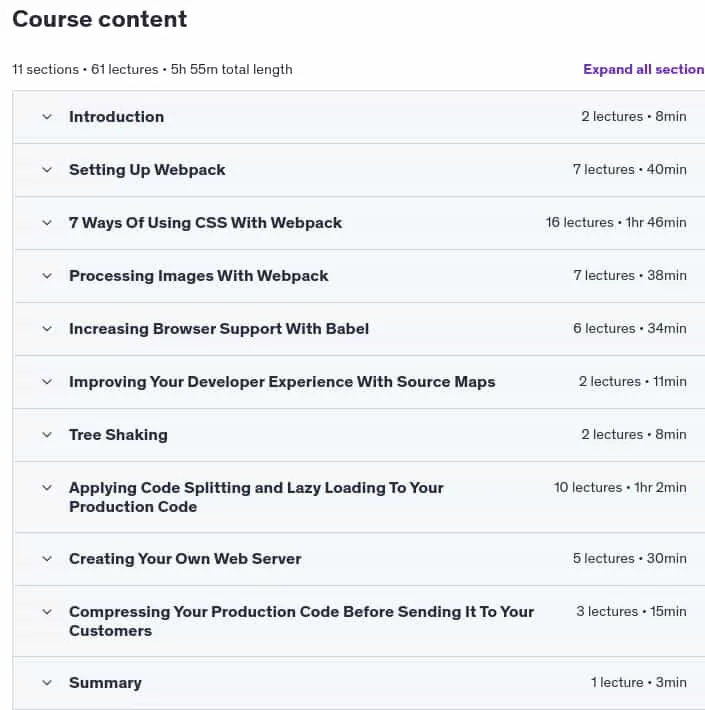705x710 pixels.
Task: Click chevron beside Applying Code Splitting section
Action: coord(47,488)
